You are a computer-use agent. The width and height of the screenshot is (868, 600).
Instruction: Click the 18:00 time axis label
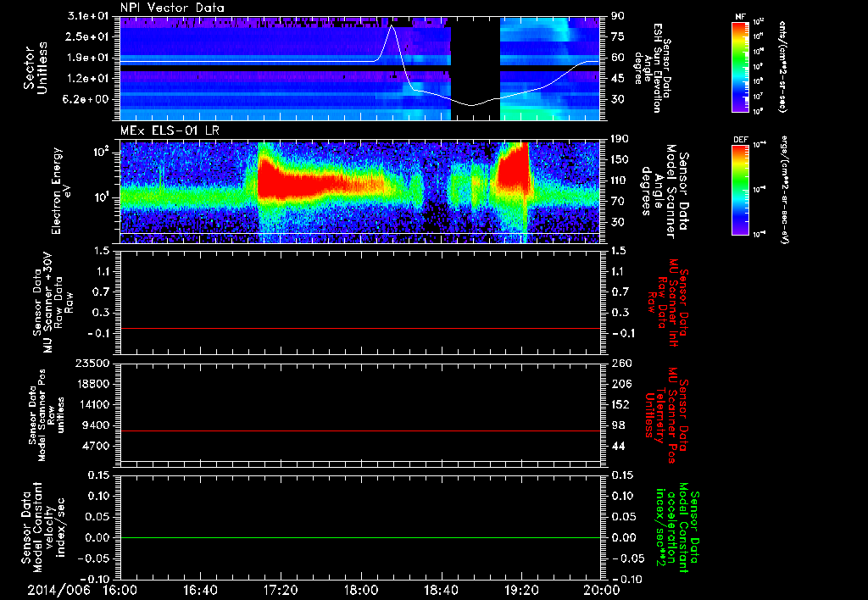(361, 590)
